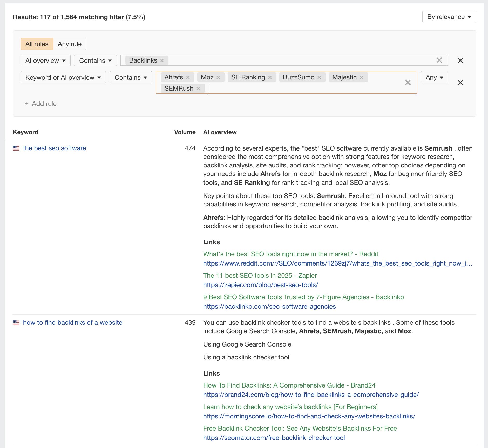Open the "By relevance" sort dropdown
Screen dimensions: 488x448
click(x=449, y=17)
